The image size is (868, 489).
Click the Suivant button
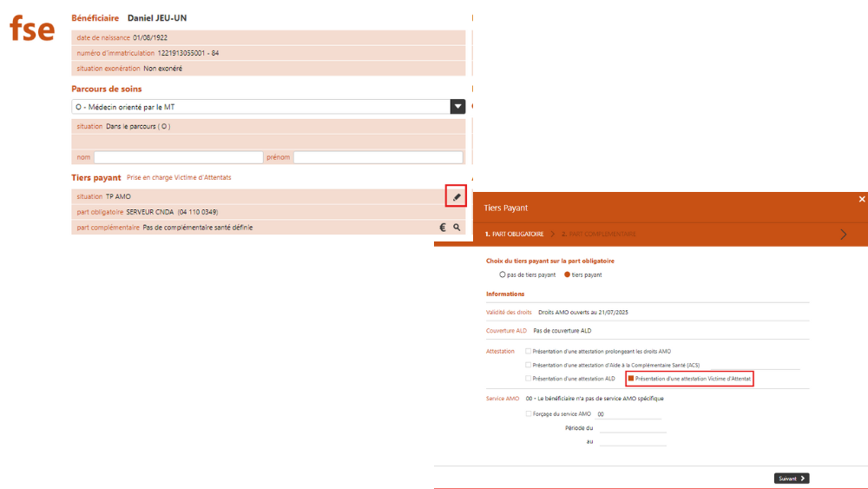pos(791,478)
